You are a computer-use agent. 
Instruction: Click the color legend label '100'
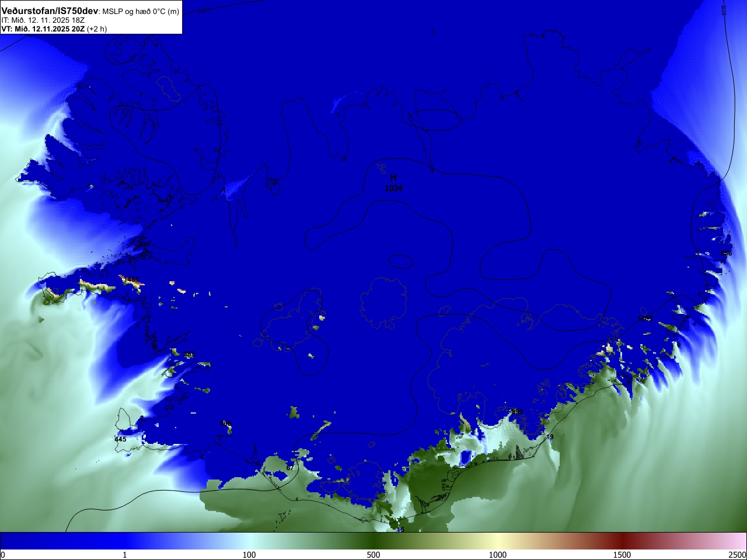pyautogui.click(x=249, y=555)
